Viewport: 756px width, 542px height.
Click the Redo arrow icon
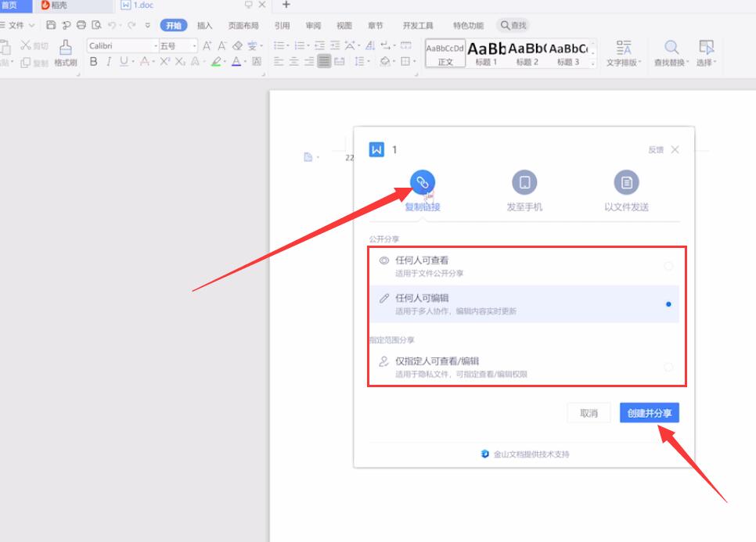click(131, 25)
